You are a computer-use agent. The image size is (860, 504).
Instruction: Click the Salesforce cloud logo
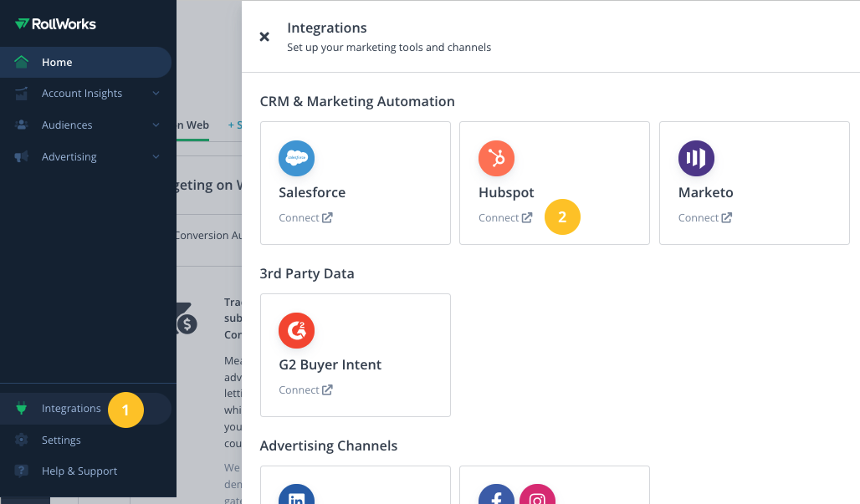pos(297,158)
